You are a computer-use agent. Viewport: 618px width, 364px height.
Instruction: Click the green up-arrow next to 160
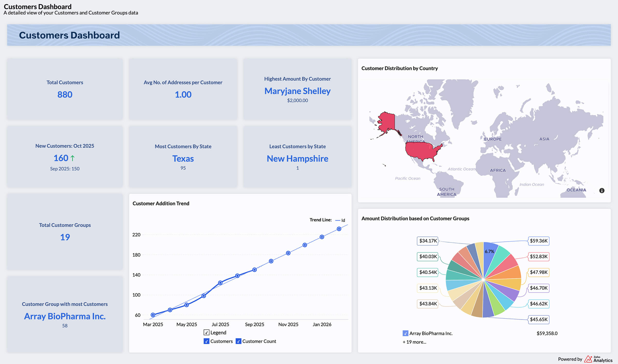point(73,158)
